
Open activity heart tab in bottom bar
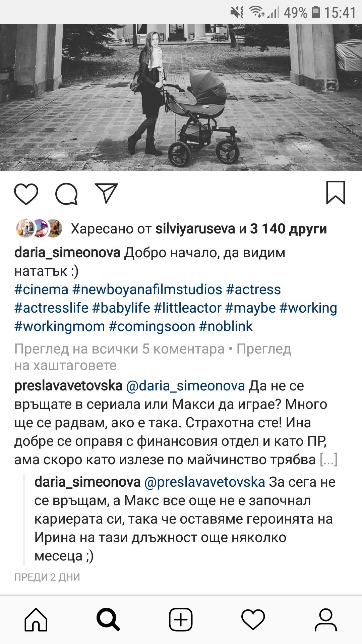point(253,620)
